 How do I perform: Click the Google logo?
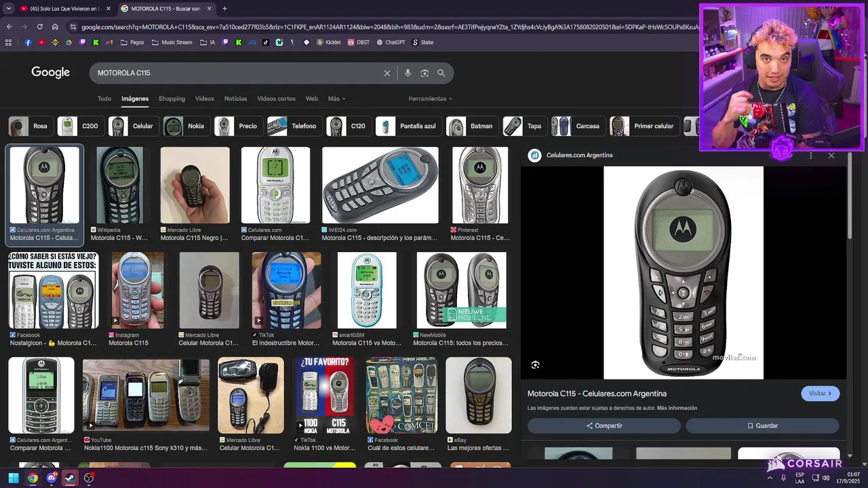[x=51, y=73]
